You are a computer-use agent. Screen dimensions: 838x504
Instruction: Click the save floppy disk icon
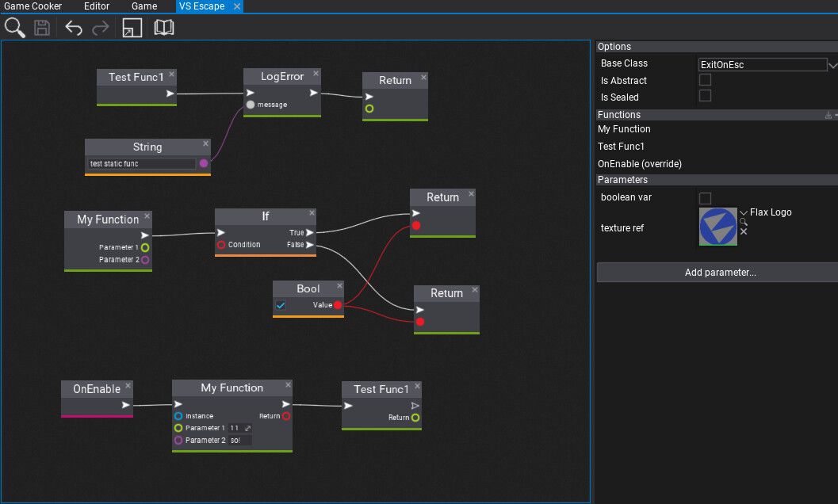coord(42,29)
